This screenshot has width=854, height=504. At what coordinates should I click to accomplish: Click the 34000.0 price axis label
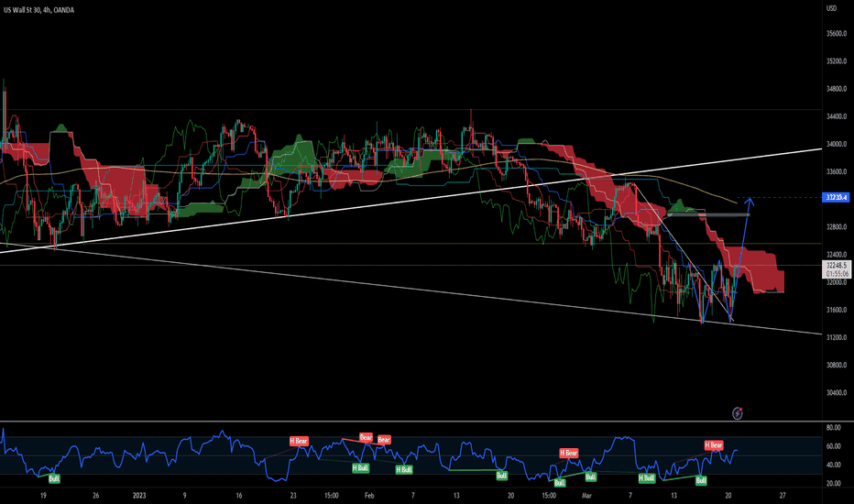(x=836, y=145)
